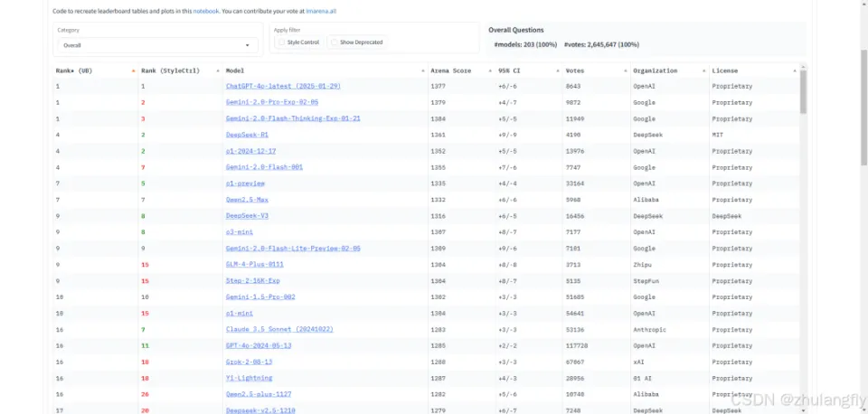
Task: Open Gemini-2.0-Flash-Lite-Preview-02-05 link
Action: [x=293, y=248]
